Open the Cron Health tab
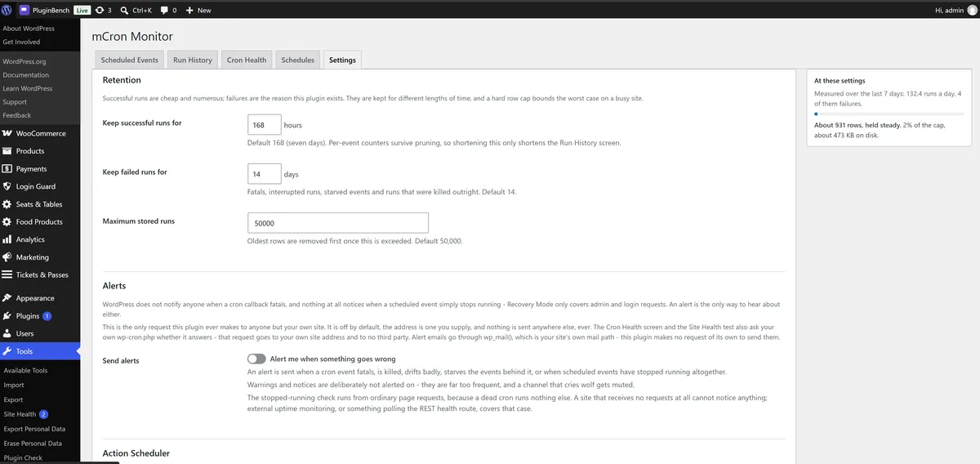 coord(247,60)
